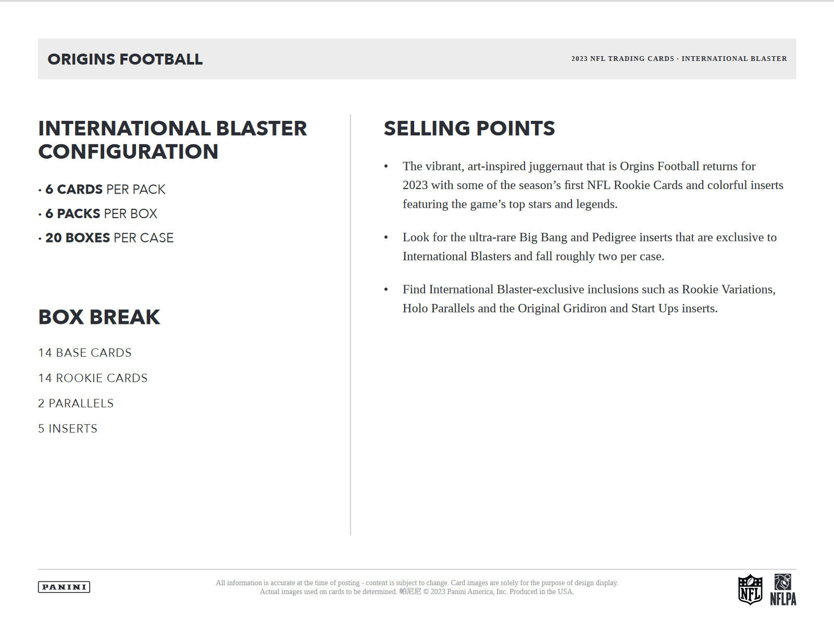Click the Origins Football header title
This screenshot has width=834, height=644.
(125, 59)
